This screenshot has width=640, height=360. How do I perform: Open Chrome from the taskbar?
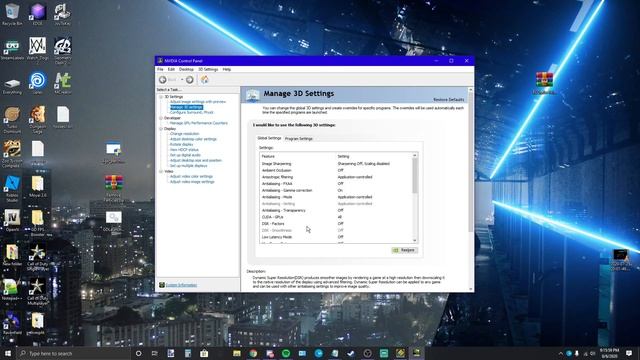253,353
